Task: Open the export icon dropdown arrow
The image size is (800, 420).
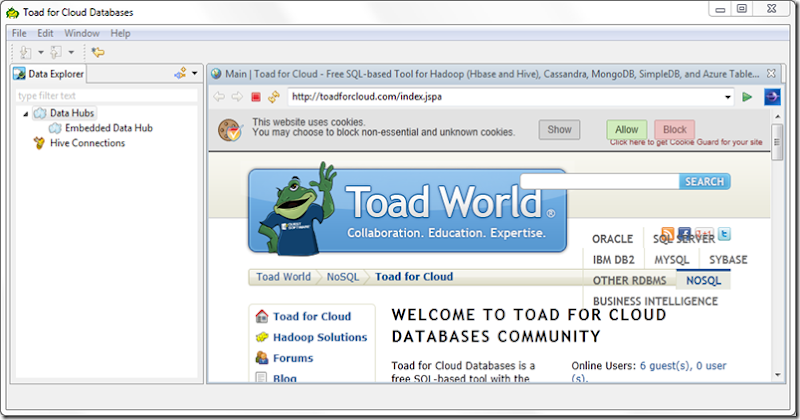Action: [71, 52]
